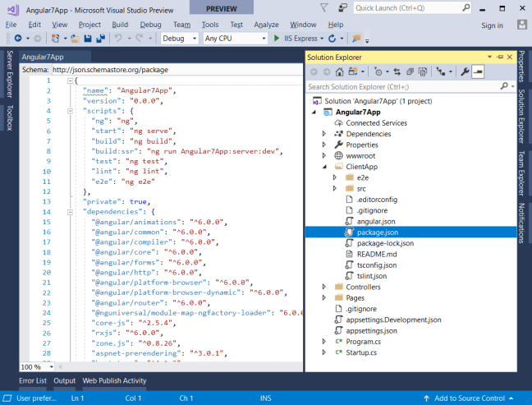Click the Schema URL field
The image size is (532, 405).
[177, 70]
